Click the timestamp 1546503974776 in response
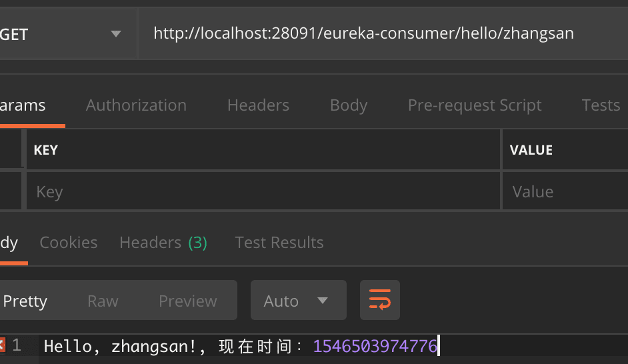 tap(375, 346)
